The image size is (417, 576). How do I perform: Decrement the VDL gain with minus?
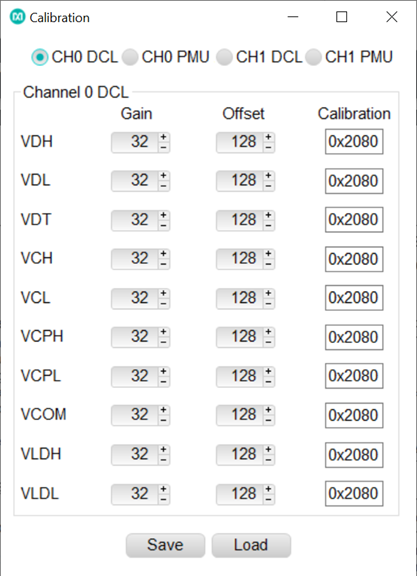[163, 186]
